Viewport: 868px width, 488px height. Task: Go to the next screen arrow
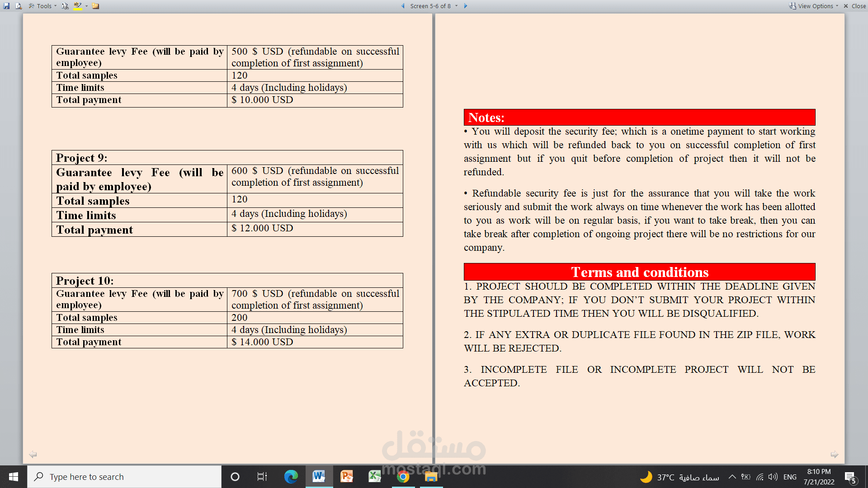coord(466,6)
